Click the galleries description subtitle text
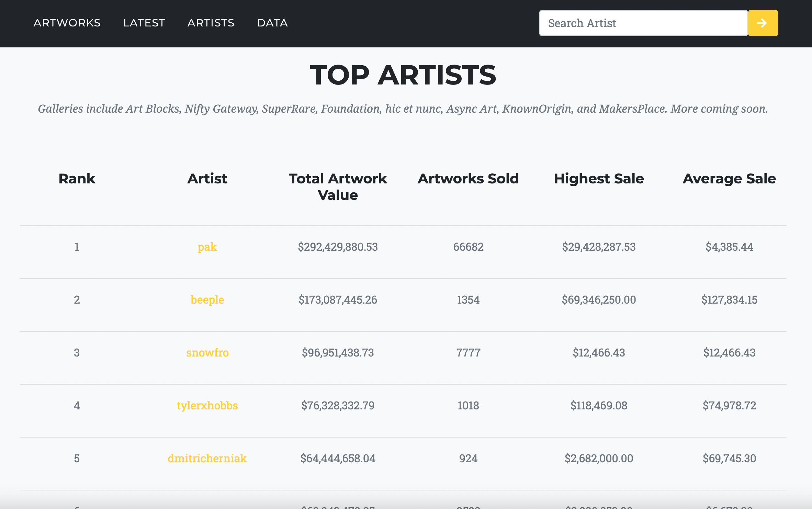Screen dimensions: 812x509 (403, 109)
